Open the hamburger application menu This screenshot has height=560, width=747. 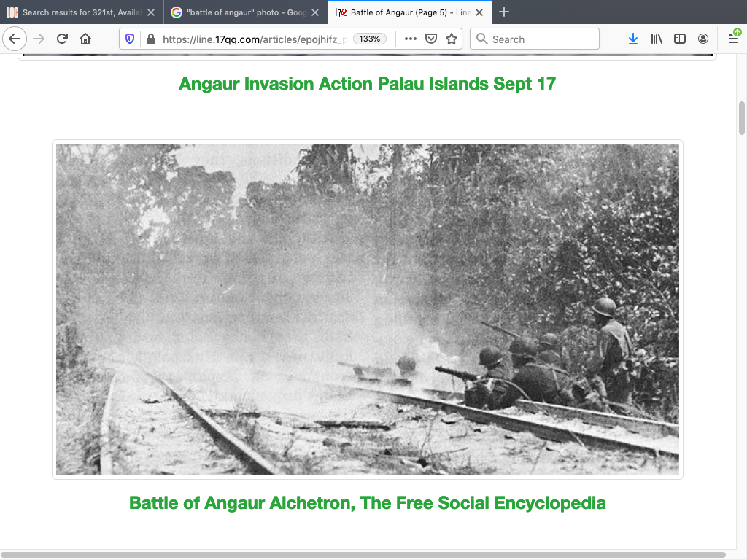(733, 39)
